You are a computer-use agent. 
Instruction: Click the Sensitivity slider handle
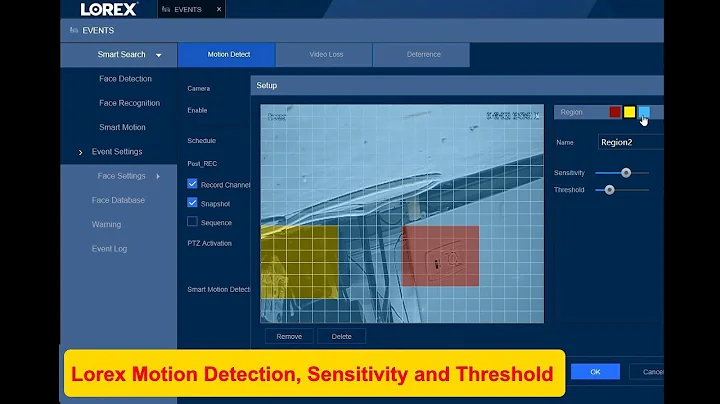[626, 173]
